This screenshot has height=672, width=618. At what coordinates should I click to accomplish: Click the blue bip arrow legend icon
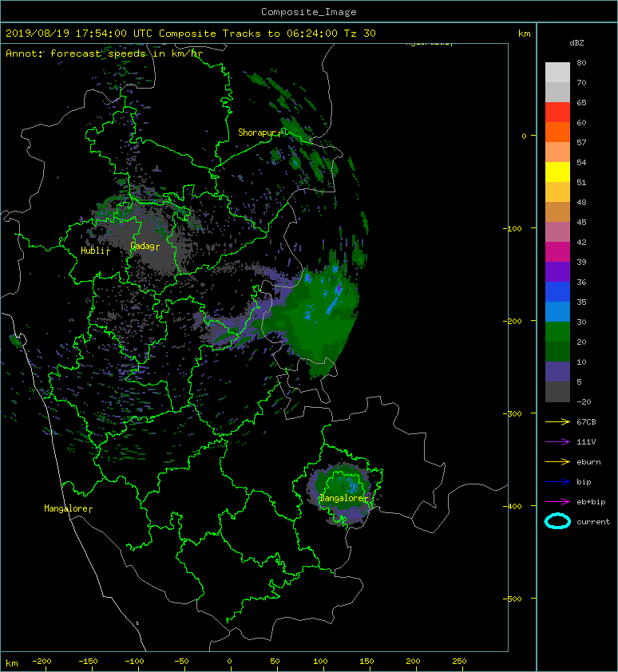[x=557, y=482]
